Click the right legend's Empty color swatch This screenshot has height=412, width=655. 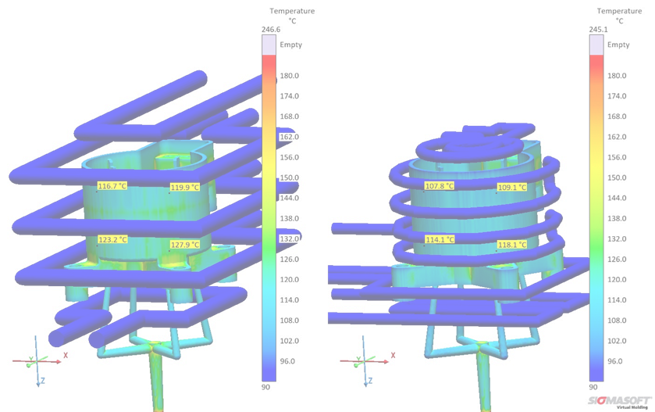[x=596, y=45]
